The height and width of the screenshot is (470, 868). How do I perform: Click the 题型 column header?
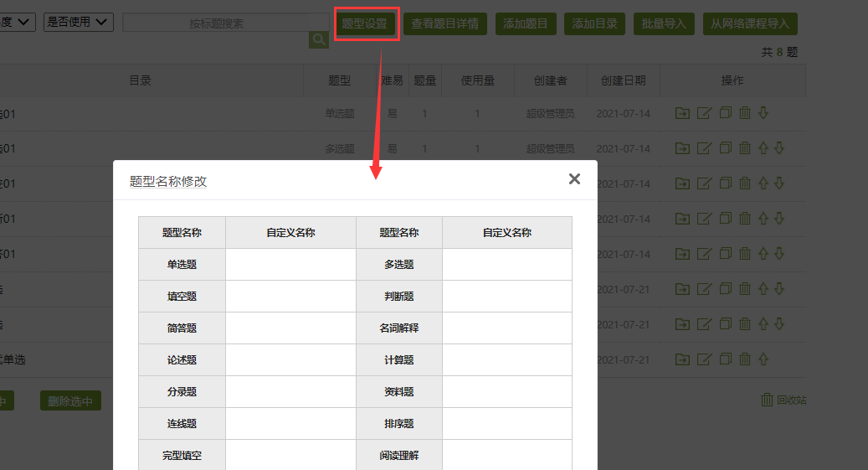tap(339, 81)
